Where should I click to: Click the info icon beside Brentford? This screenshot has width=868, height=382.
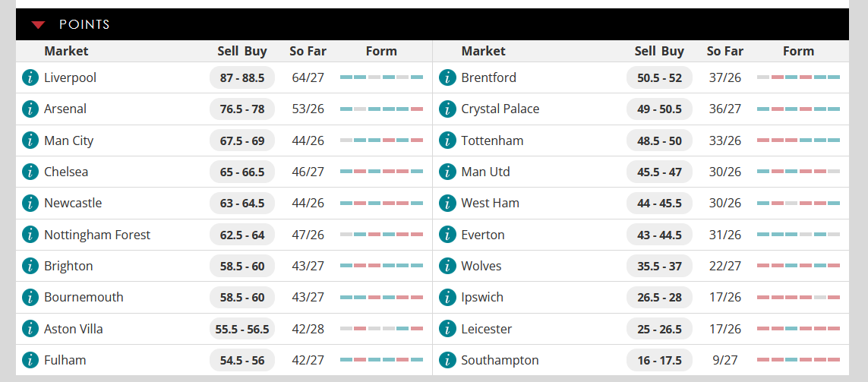coord(447,77)
